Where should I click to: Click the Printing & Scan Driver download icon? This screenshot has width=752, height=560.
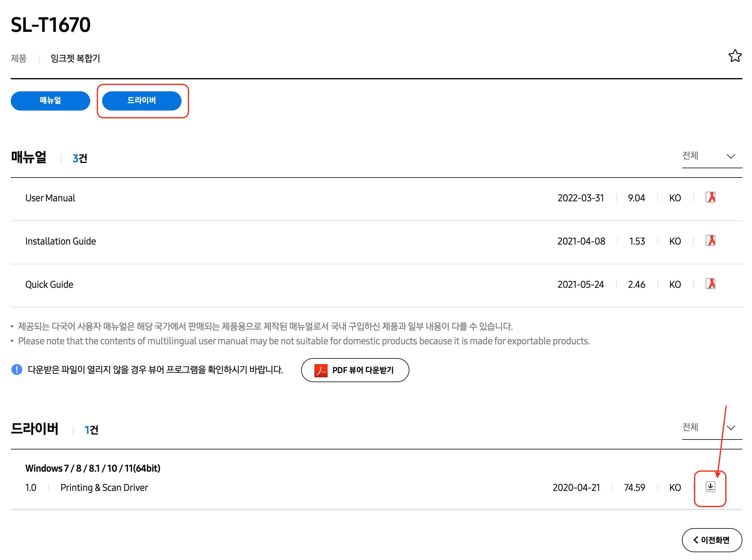(710, 487)
